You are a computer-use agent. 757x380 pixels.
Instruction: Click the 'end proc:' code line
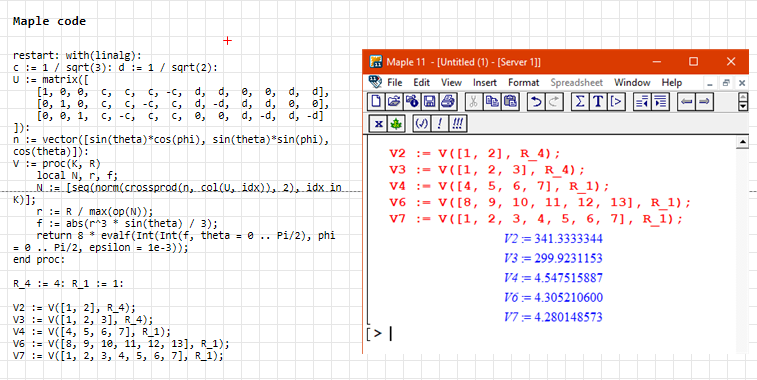pos(39,260)
